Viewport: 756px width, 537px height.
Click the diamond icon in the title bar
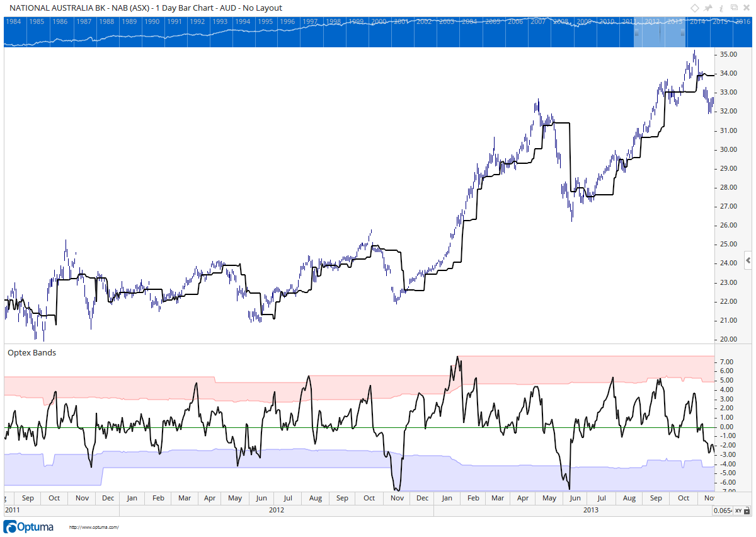(x=694, y=8)
